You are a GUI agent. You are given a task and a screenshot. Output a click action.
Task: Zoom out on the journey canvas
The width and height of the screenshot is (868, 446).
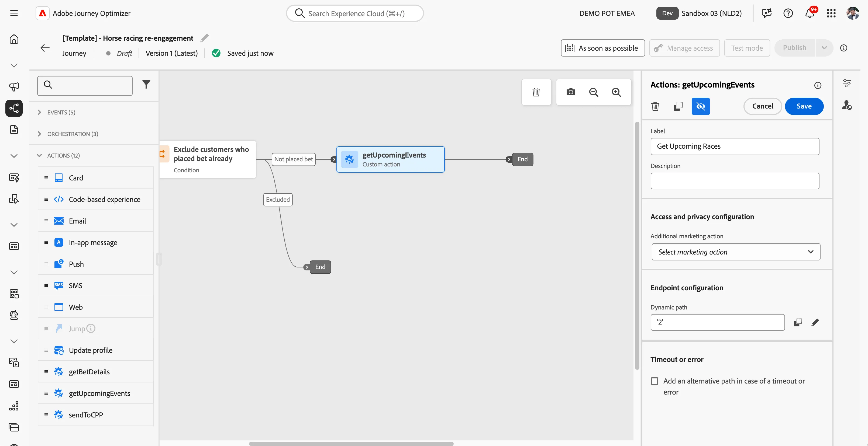click(x=593, y=92)
